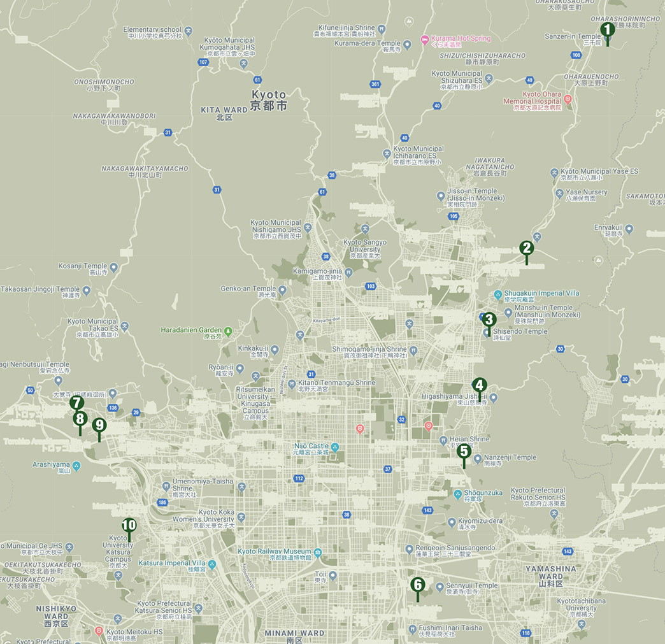The width and height of the screenshot is (665, 644).
Task: Click the Kosanji Temple pin
Action: click(113, 268)
